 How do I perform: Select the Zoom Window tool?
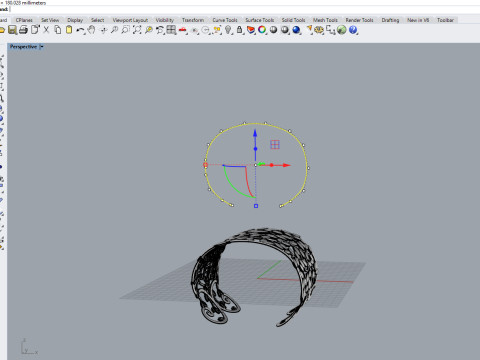tap(125, 30)
